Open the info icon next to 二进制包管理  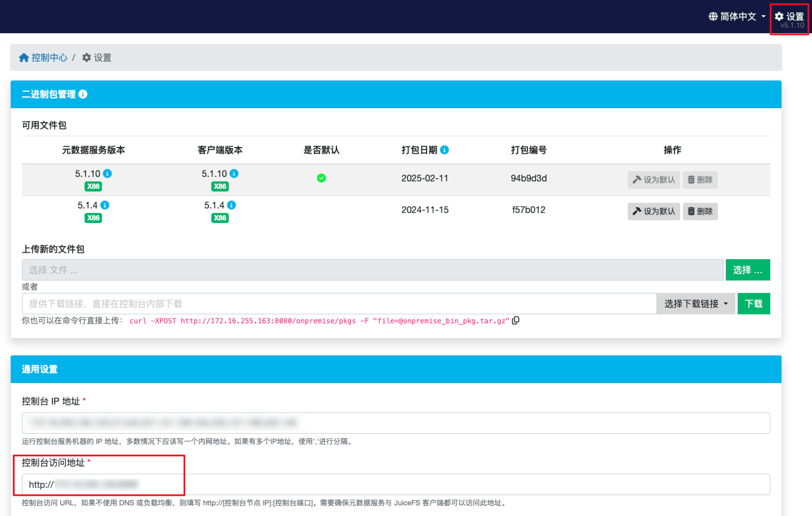click(x=83, y=94)
